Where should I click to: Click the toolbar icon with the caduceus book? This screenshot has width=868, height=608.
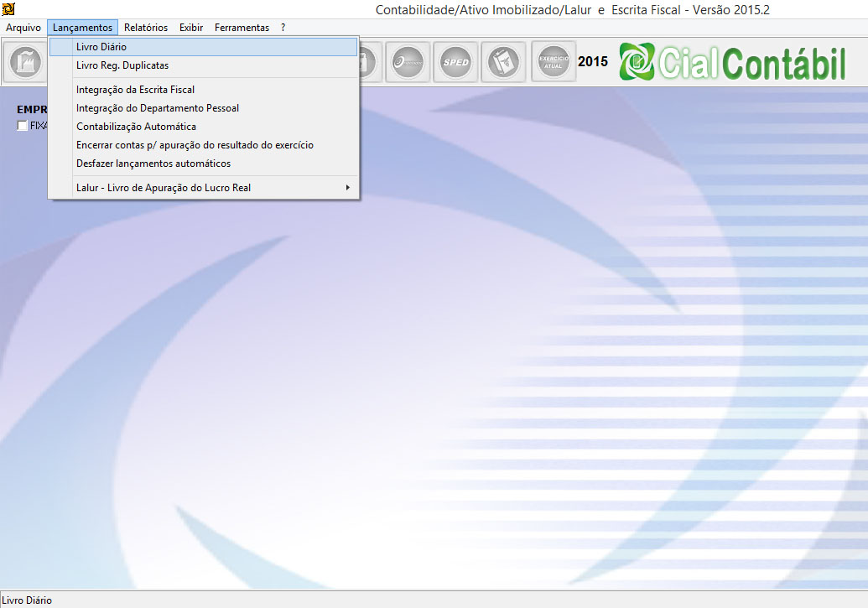[x=504, y=62]
